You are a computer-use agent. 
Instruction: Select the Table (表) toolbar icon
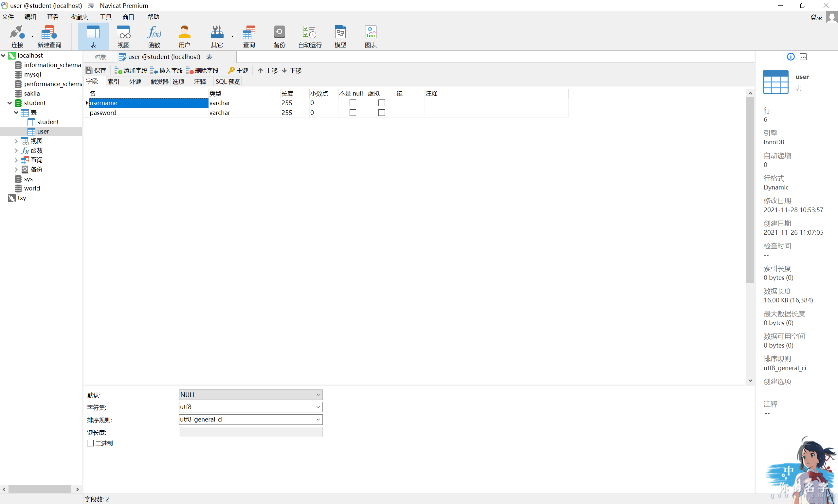click(x=93, y=36)
